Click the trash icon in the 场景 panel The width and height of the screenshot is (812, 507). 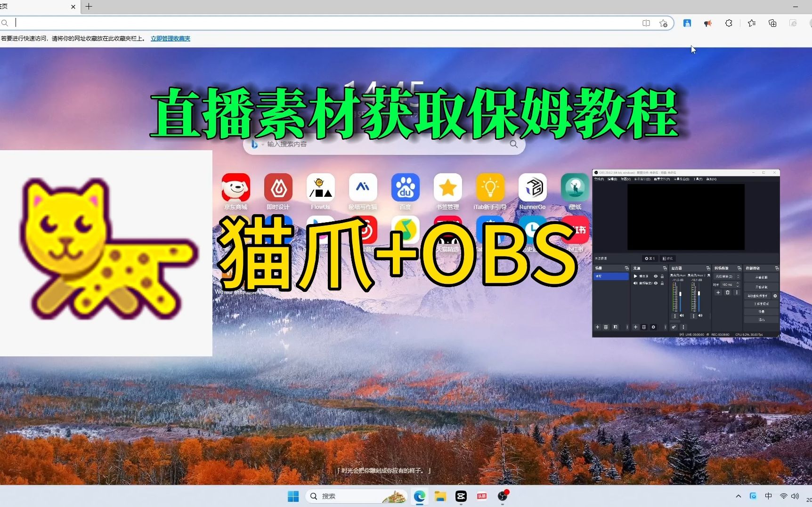(606, 327)
